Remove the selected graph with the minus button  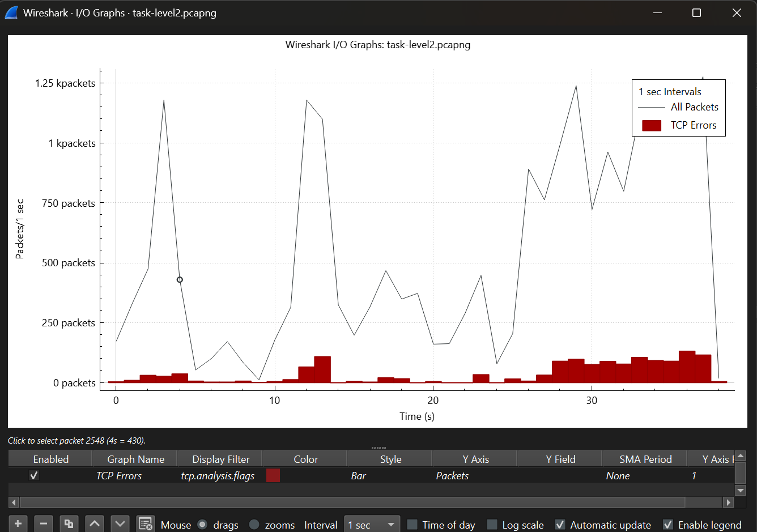pos(44,524)
